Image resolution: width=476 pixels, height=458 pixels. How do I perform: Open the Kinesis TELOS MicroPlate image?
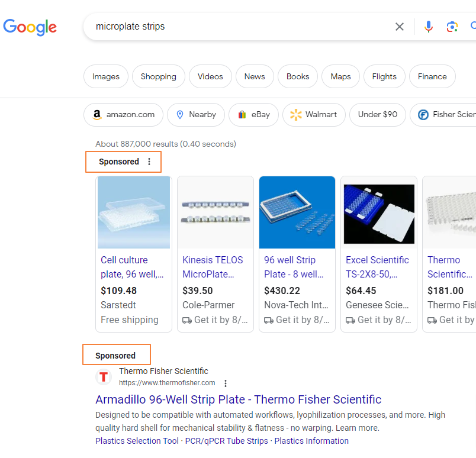[x=216, y=212]
